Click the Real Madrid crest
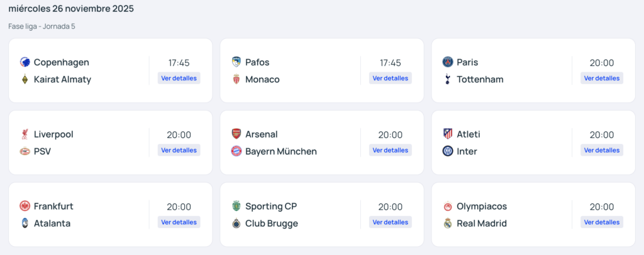Image resolution: width=644 pixels, height=255 pixels. click(x=448, y=224)
